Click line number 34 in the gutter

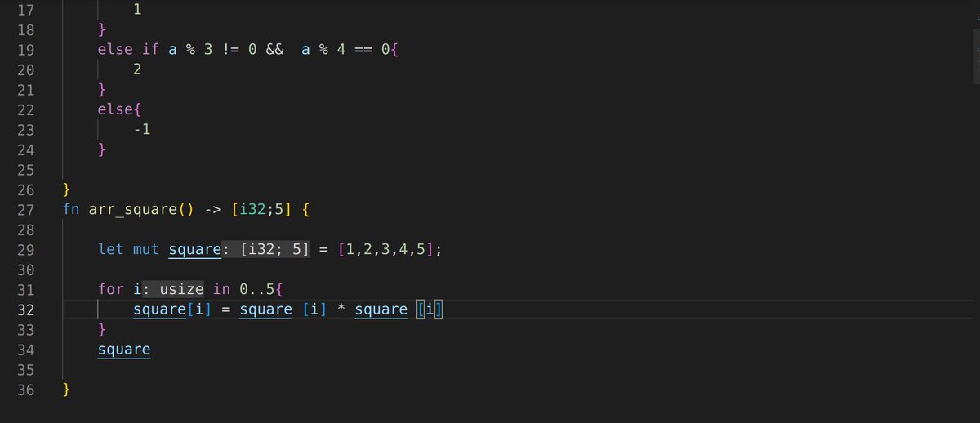pyautogui.click(x=25, y=350)
